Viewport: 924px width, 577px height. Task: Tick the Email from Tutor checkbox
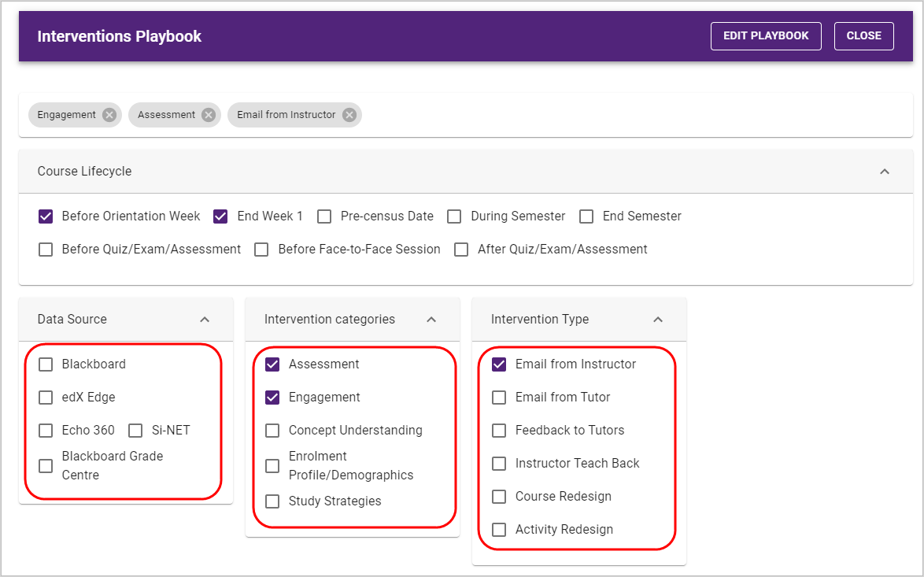pyautogui.click(x=498, y=398)
